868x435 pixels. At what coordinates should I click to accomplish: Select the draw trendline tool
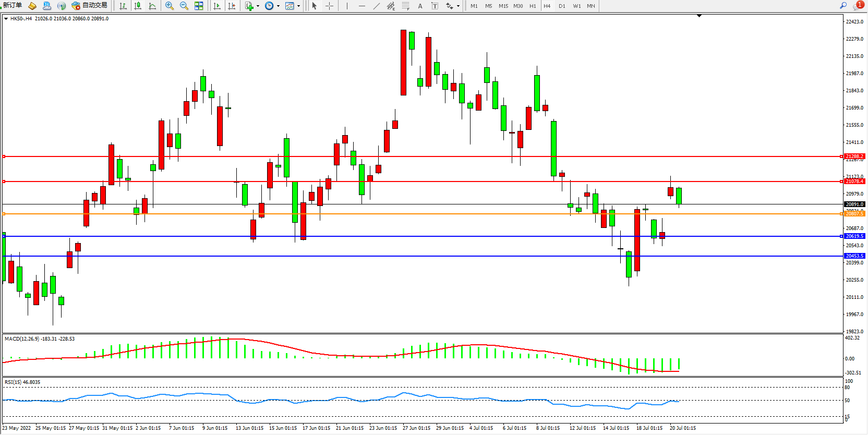[x=377, y=6]
